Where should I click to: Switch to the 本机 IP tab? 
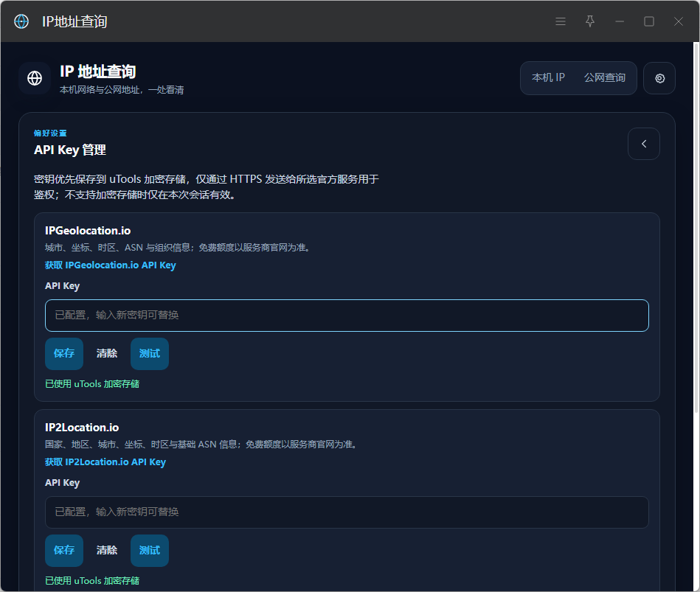tap(548, 77)
